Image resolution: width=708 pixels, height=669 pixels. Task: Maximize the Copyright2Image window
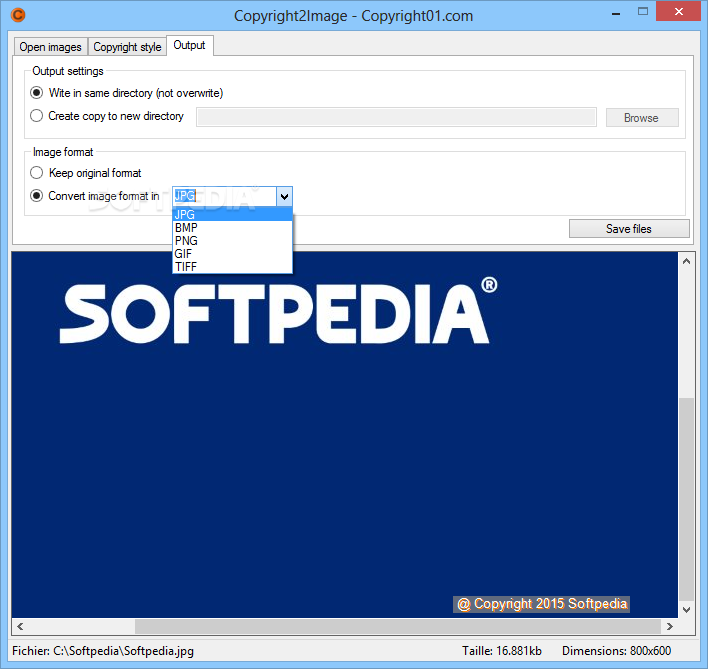[x=643, y=12]
